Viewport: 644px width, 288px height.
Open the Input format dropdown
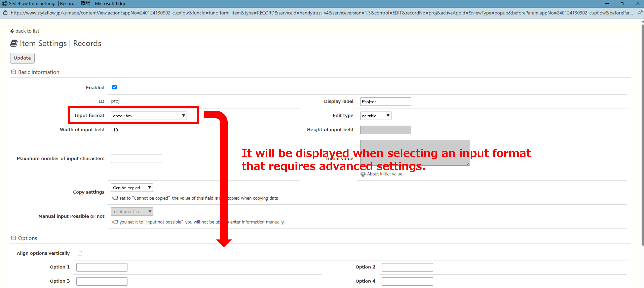(149, 116)
